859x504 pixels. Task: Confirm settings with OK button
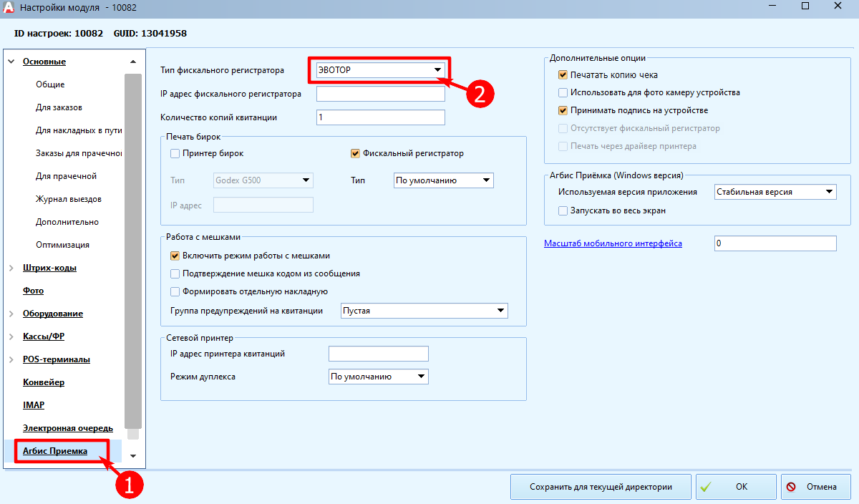[736, 487]
